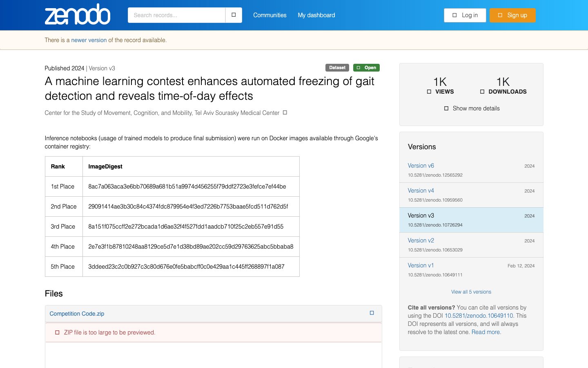Click the ImageDigest column header

point(191,166)
